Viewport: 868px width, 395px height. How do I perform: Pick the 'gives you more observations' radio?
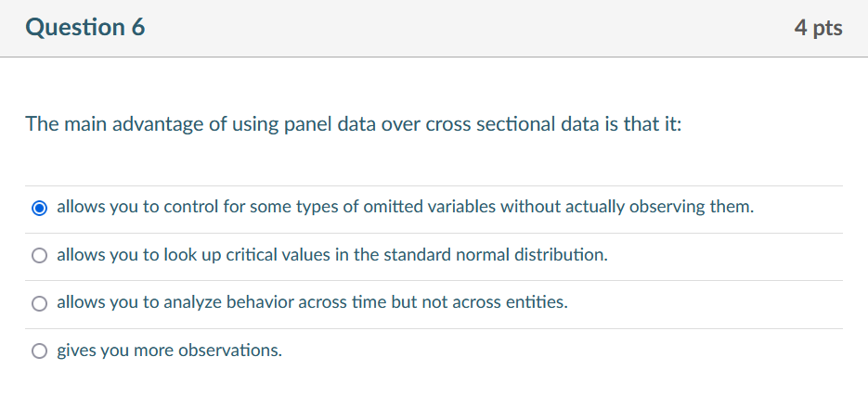[x=39, y=351]
